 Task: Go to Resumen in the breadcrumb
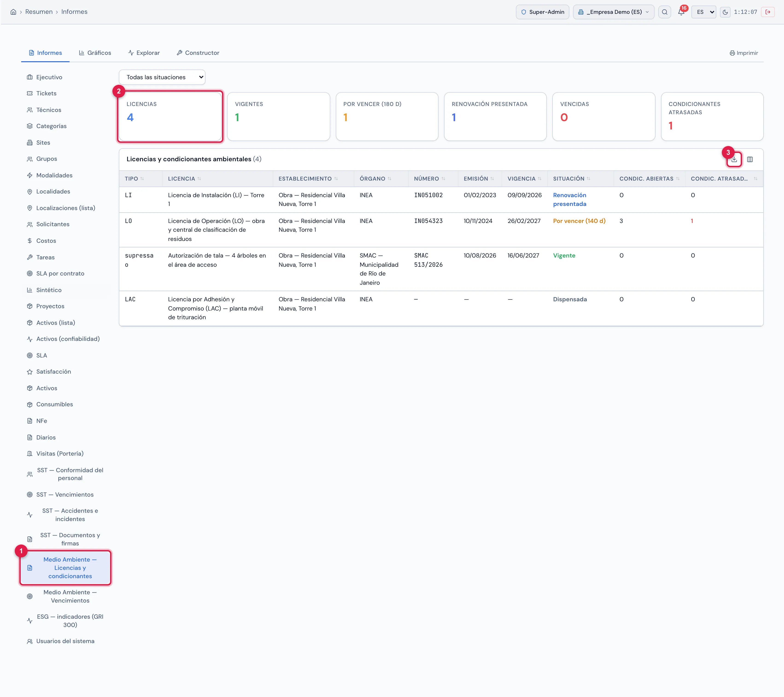[39, 12]
